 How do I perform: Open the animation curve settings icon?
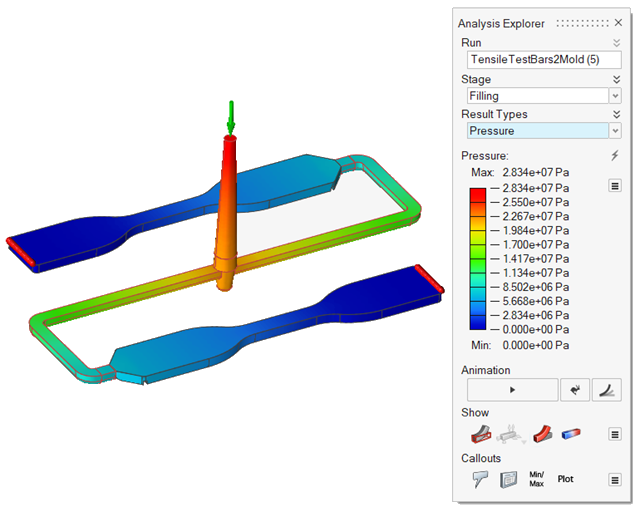coord(606,390)
